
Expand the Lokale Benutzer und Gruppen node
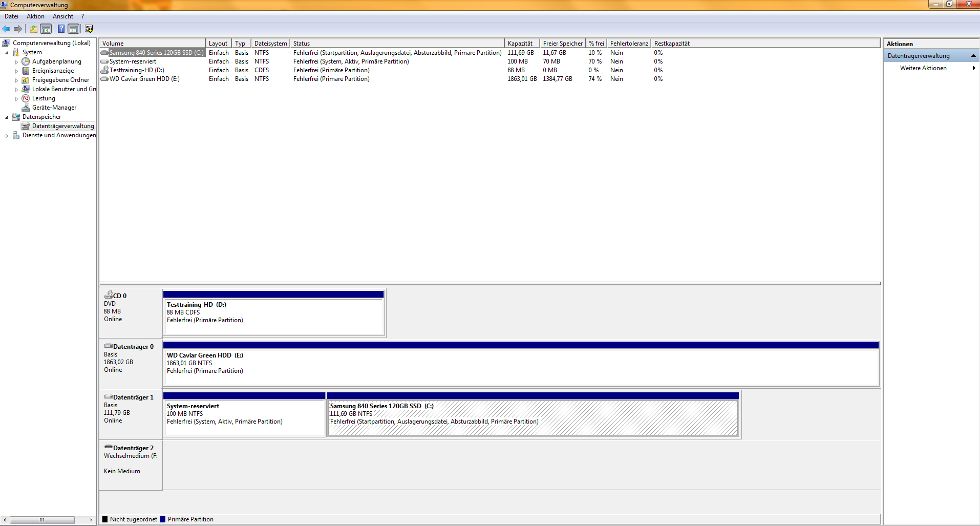click(x=16, y=90)
